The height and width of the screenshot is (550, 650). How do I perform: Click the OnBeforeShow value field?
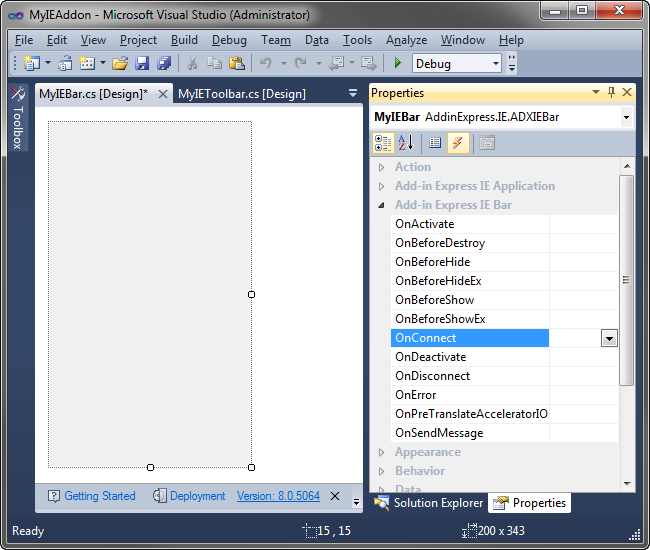pos(583,300)
